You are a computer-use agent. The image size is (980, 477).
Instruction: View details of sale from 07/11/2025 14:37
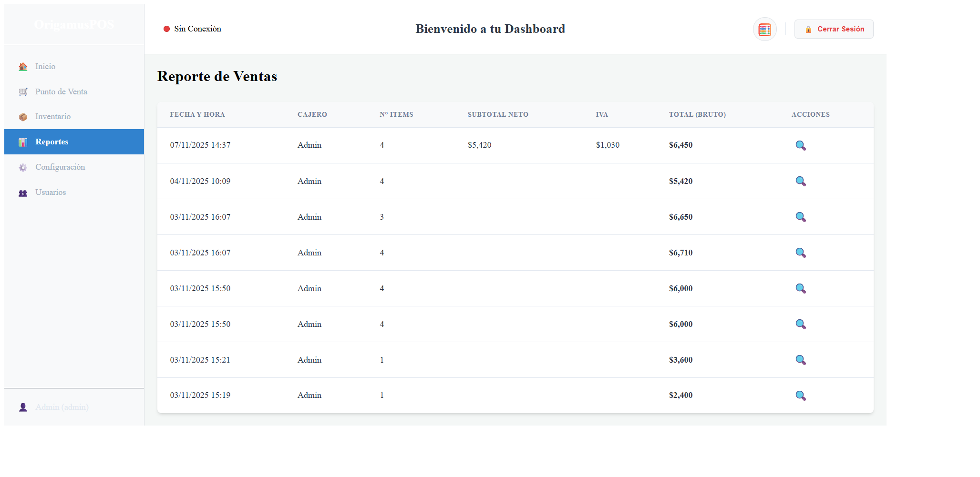[800, 145]
